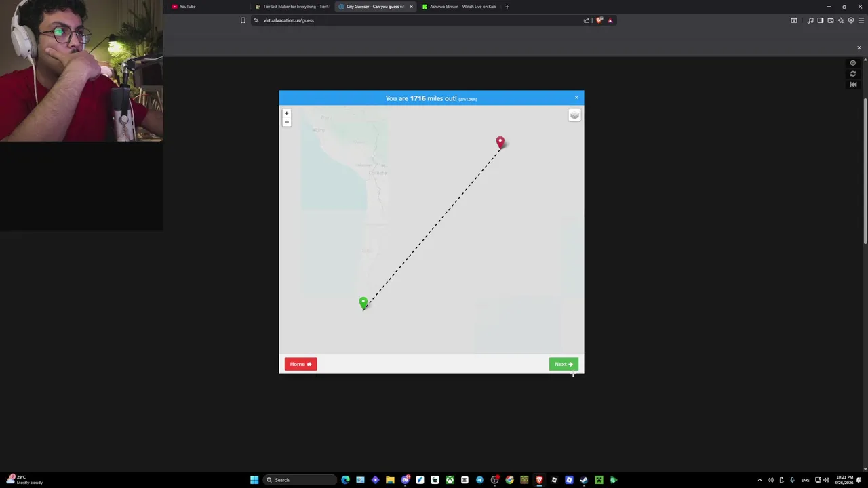The width and height of the screenshot is (868, 488).
Task: Open the clock and date panel
Action: pyautogui.click(x=844, y=480)
